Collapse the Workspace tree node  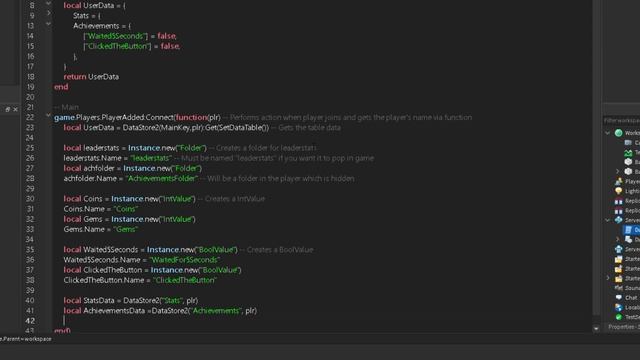pyautogui.click(x=608, y=133)
